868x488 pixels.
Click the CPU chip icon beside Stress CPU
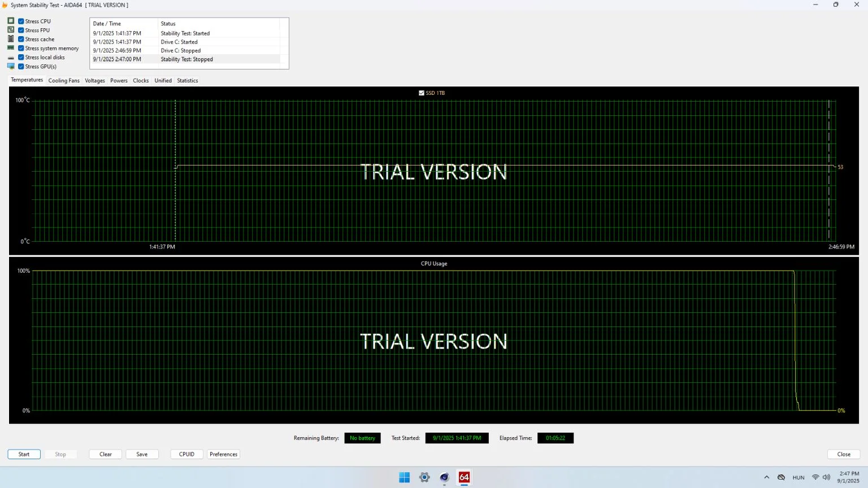coord(11,21)
